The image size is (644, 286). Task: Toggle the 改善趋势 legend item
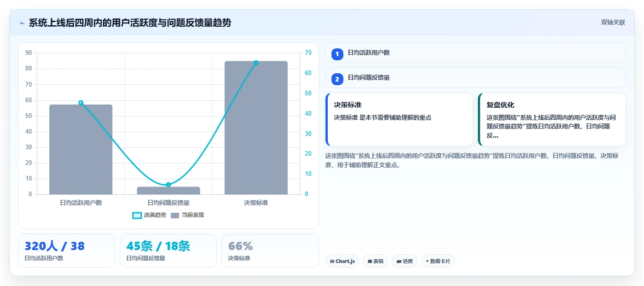coord(149,215)
